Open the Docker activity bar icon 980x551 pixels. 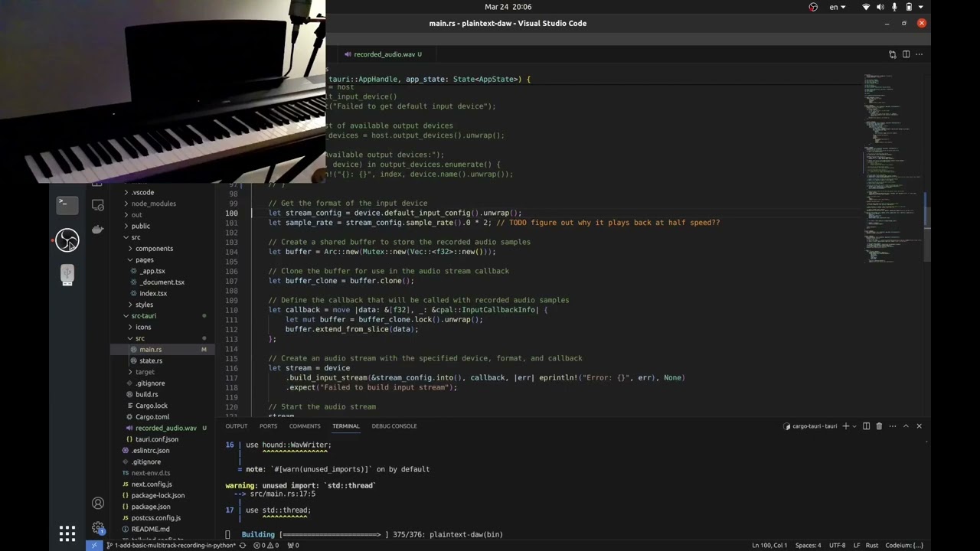tap(97, 230)
